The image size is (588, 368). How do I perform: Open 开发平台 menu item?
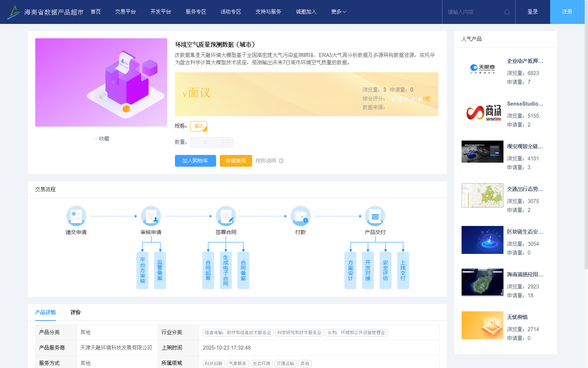[x=161, y=12]
